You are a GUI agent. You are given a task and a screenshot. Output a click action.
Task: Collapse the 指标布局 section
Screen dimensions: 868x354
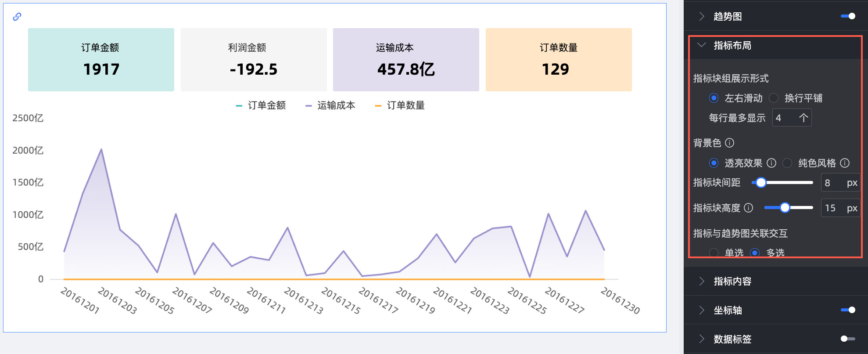(x=702, y=45)
